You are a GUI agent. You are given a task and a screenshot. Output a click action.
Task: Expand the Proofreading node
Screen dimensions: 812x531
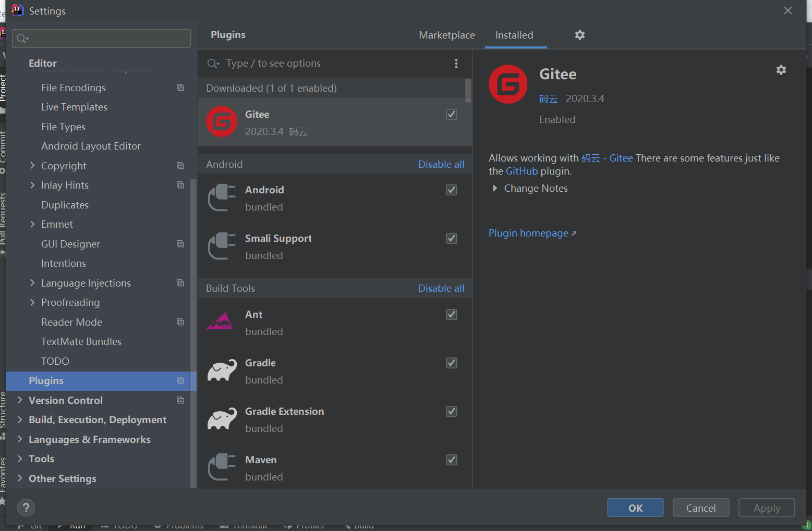pyautogui.click(x=32, y=302)
